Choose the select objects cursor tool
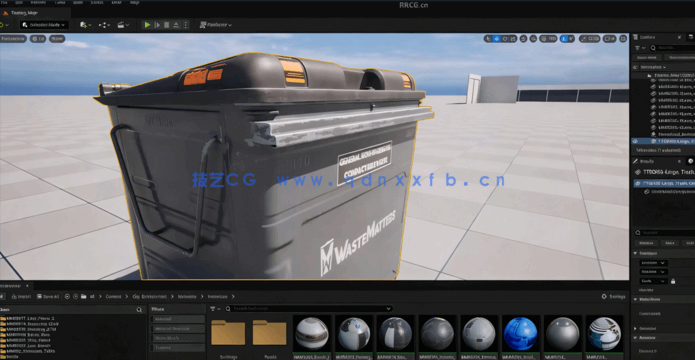695x360 pixels. click(x=488, y=39)
